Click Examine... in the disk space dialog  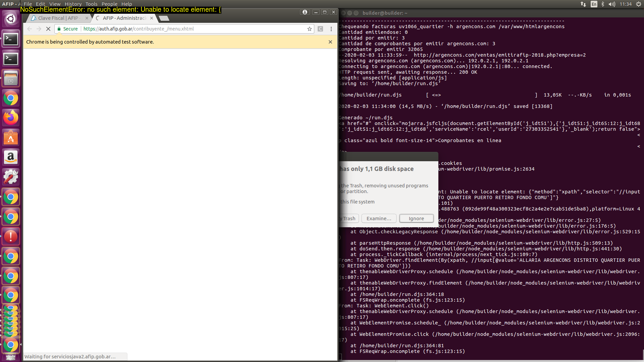[379, 219]
